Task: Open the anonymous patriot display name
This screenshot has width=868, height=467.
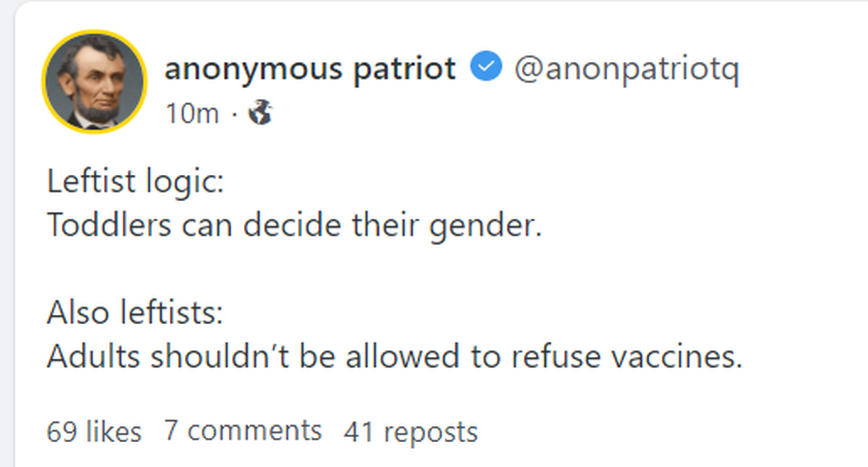Action: pyautogui.click(x=310, y=68)
